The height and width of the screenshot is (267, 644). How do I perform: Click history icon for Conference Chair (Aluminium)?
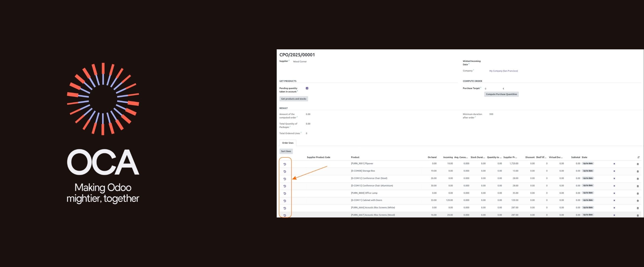(285, 186)
